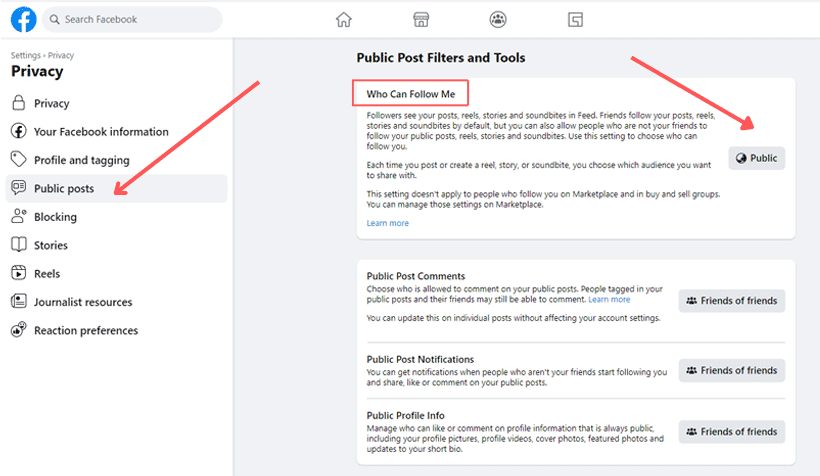Click the Reels icon in sidebar
Screen dimensions: 820x476
pos(18,273)
